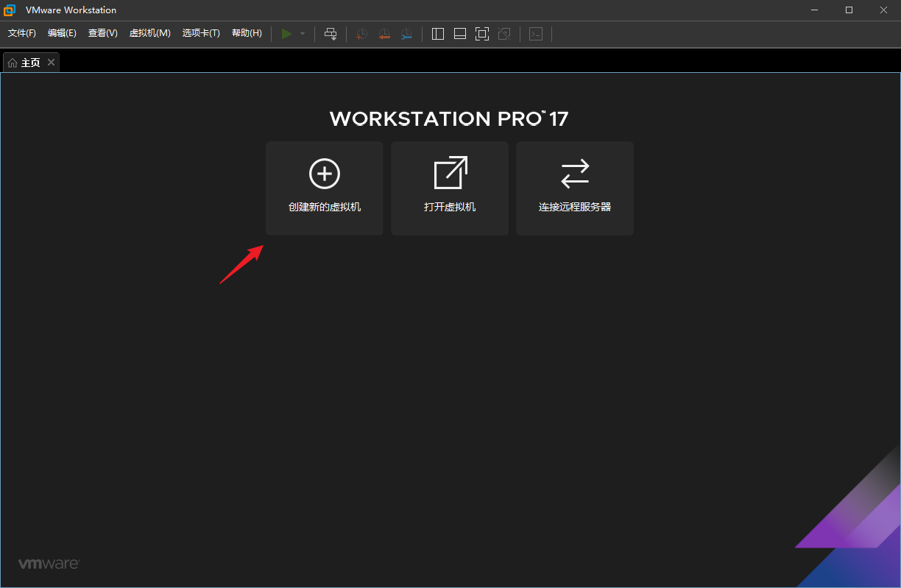Click the revert to snapshot icon

coord(384,34)
